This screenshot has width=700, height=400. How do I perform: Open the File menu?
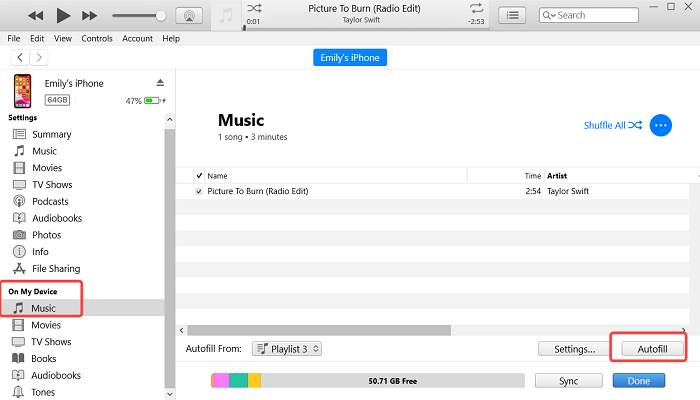[x=14, y=38]
